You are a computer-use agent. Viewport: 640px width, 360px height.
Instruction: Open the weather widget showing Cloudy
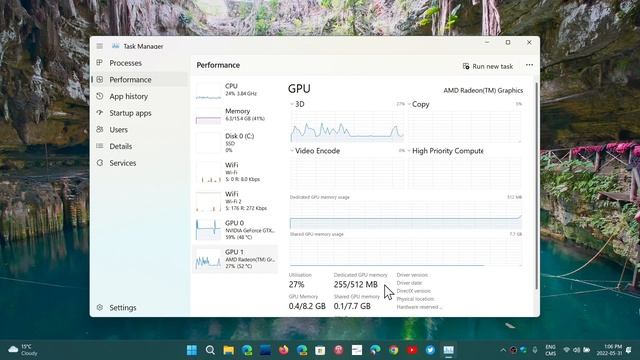tap(23, 350)
